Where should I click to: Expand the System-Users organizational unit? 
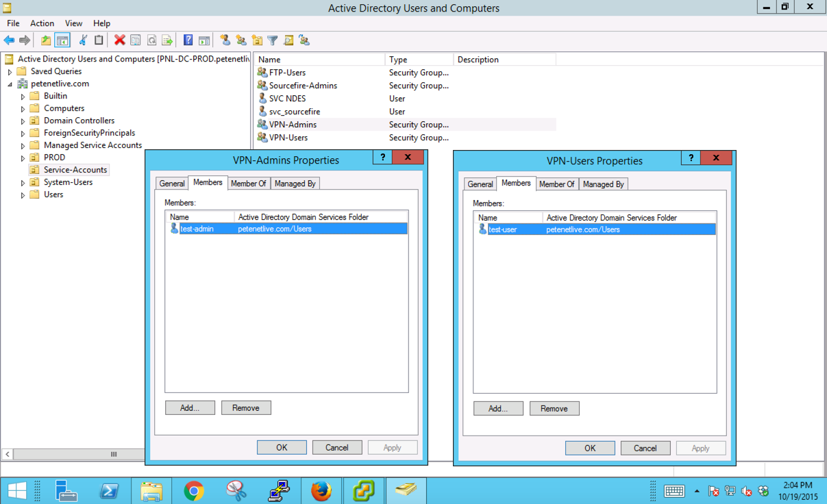[23, 183]
